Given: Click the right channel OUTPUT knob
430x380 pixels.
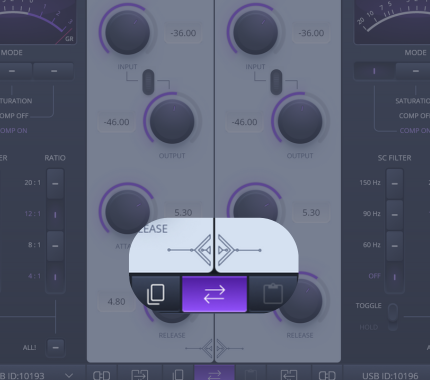Looking at the screenshot, I should [x=300, y=121].
